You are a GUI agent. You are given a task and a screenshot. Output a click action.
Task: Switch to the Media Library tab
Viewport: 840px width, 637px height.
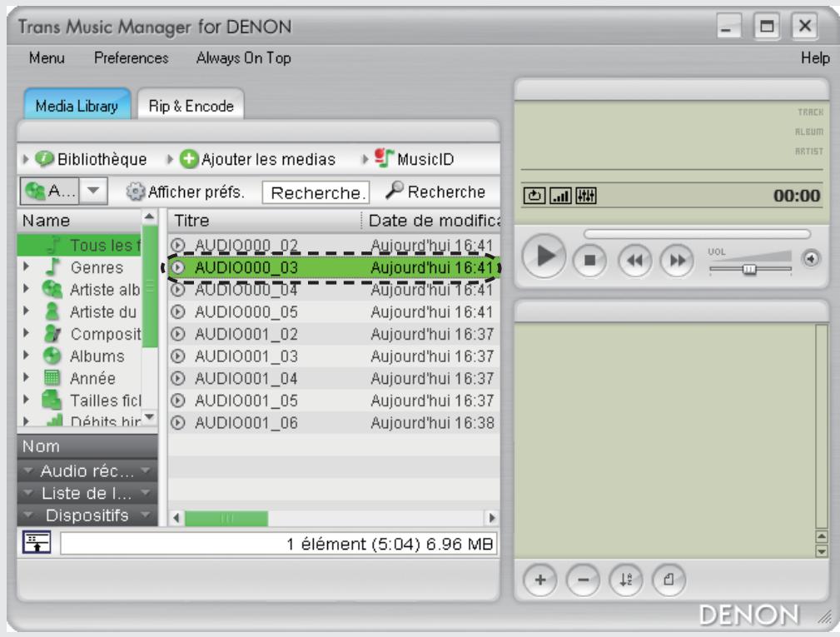tap(77, 106)
